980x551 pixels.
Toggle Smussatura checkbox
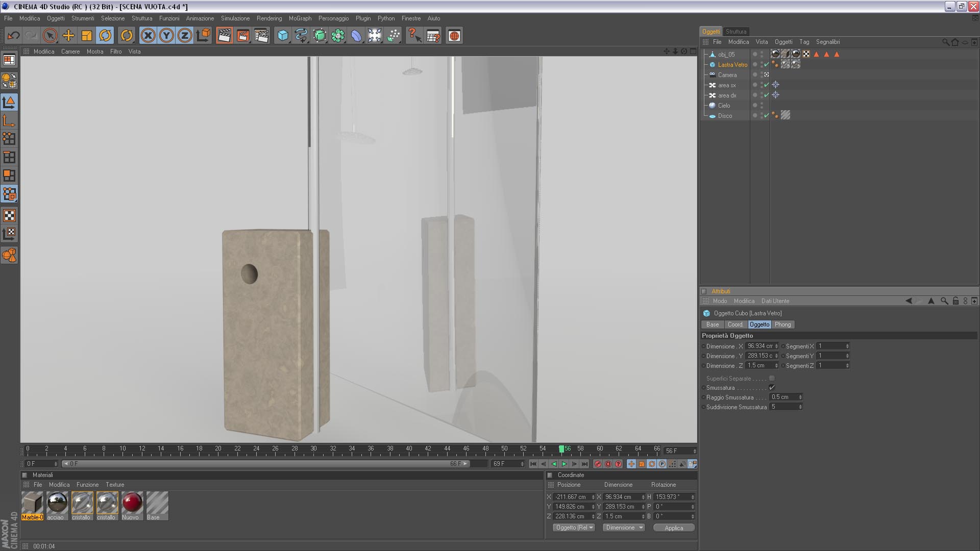click(x=772, y=388)
